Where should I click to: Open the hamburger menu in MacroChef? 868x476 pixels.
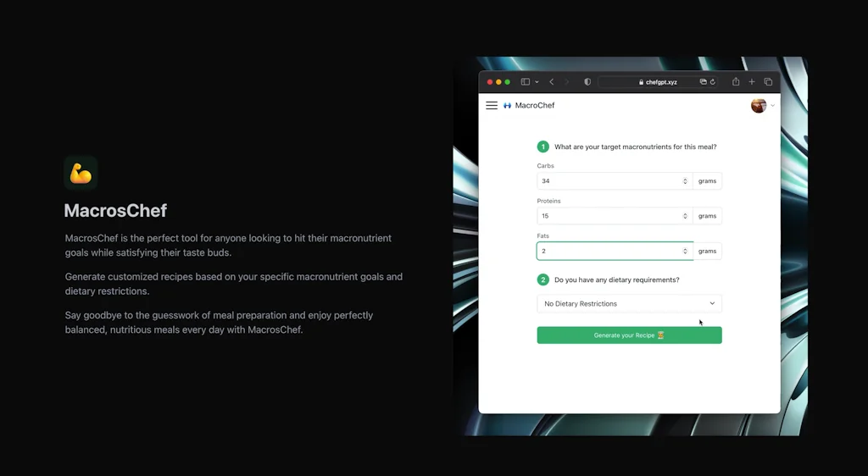pyautogui.click(x=492, y=105)
